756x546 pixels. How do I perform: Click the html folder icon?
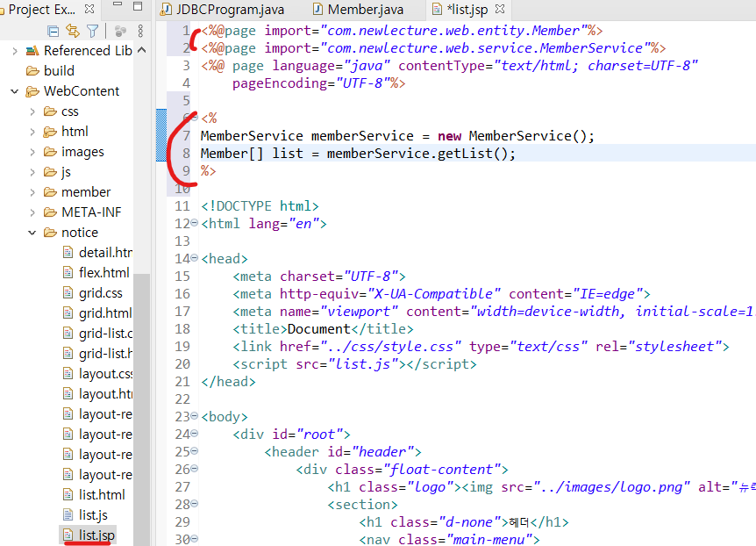click(x=50, y=132)
